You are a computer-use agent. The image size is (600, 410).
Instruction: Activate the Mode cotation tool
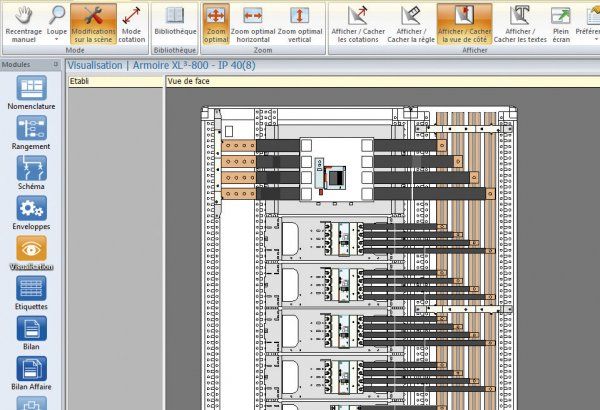132,22
